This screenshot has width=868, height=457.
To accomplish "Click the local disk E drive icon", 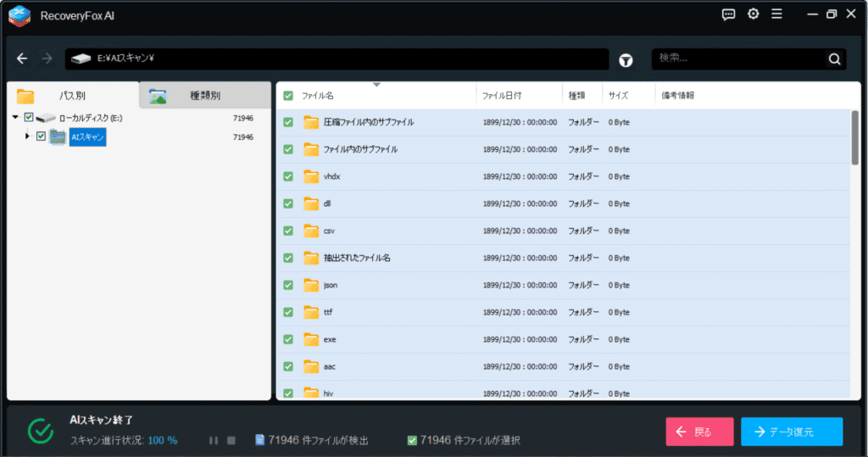I will pos(46,118).
